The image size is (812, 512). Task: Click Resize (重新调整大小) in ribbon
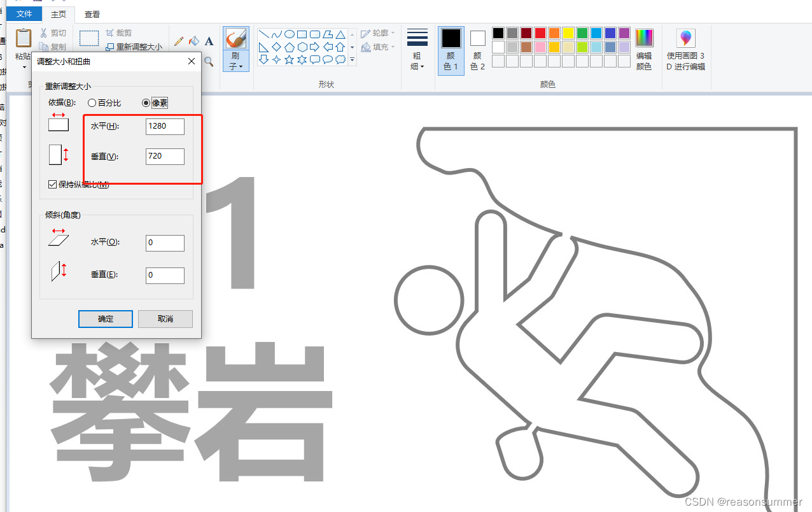tap(134, 46)
